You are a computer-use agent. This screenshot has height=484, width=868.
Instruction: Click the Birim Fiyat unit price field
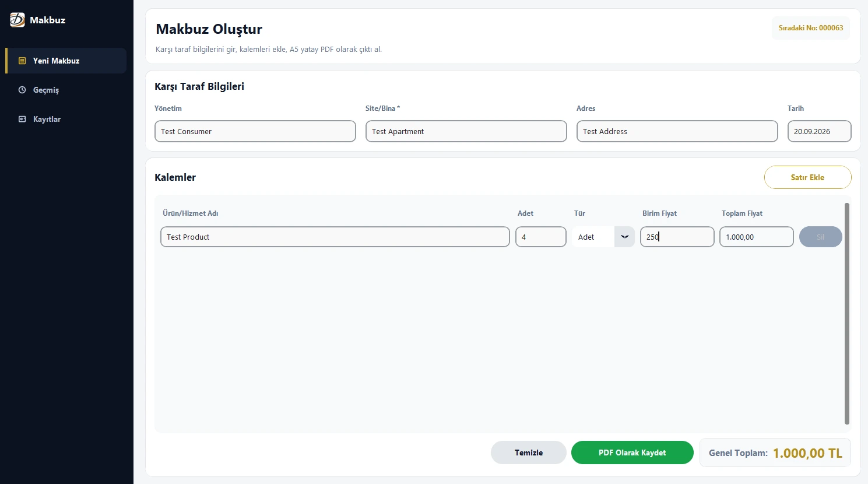tap(677, 237)
